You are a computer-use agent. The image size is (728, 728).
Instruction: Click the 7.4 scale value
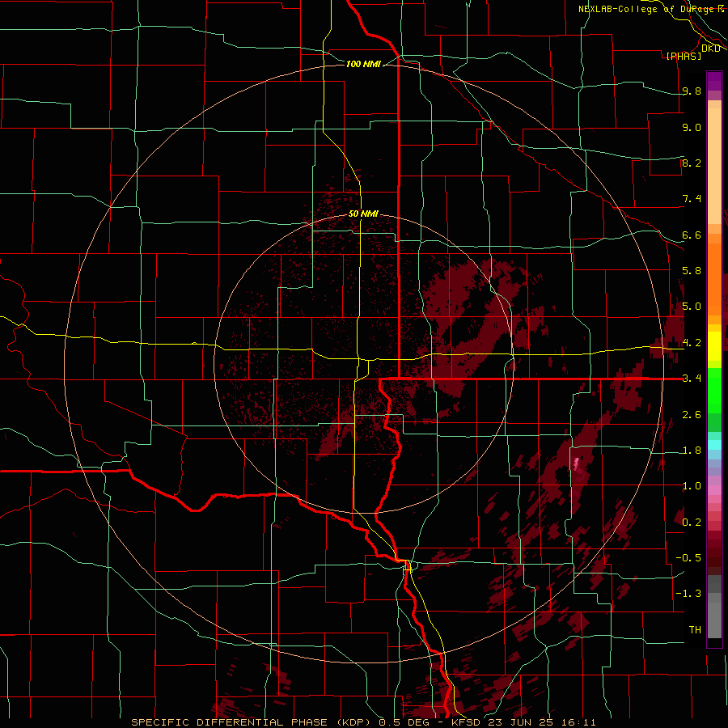pyautogui.click(x=692, y=199)
